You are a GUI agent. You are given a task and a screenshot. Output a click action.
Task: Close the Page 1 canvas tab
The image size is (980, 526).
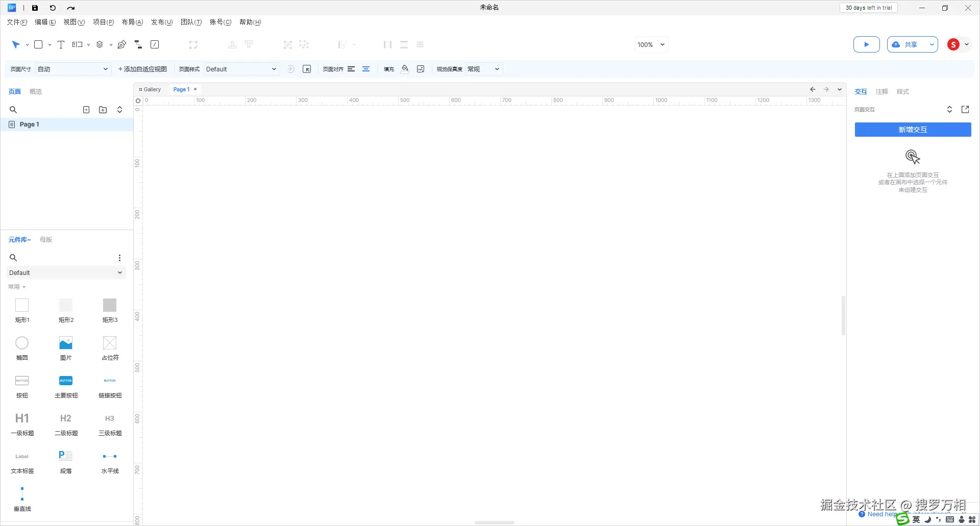click(195, 89)
